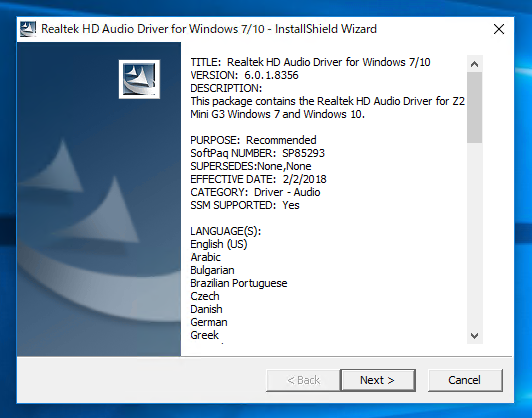
Task: Click the InstallShield icon in the title bar
Action: pos(28,29)
